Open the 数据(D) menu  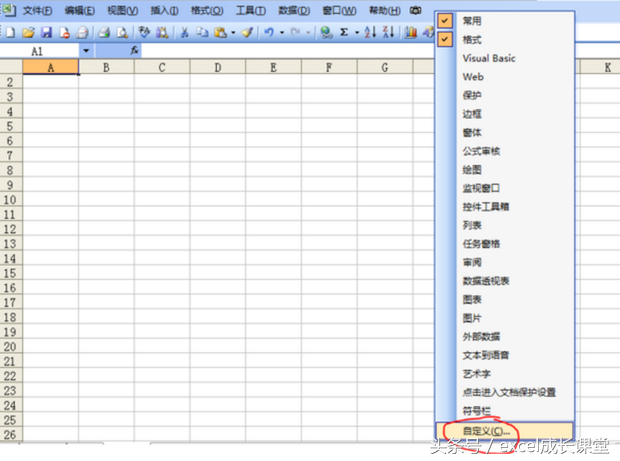[294, 11]
